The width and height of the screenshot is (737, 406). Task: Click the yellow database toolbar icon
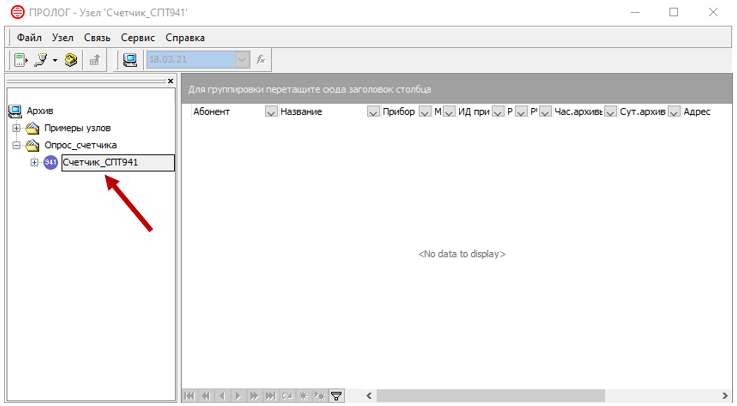tap(71, 60)
